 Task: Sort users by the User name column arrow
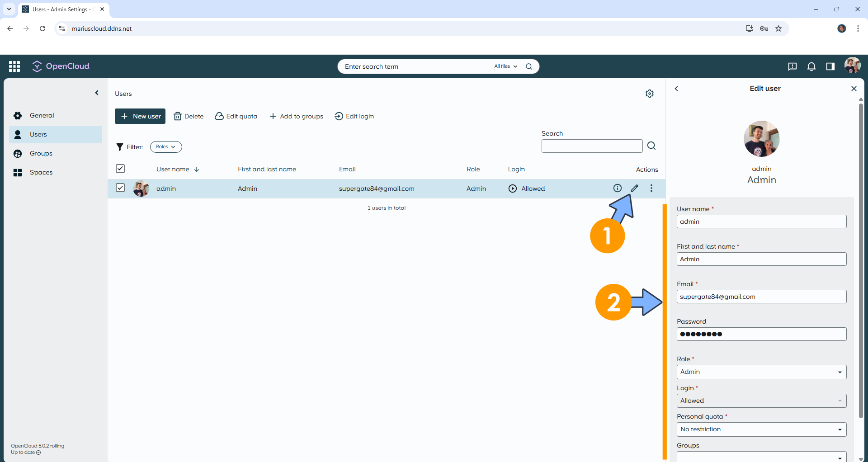pyautogui.click(x=196, y=169)
